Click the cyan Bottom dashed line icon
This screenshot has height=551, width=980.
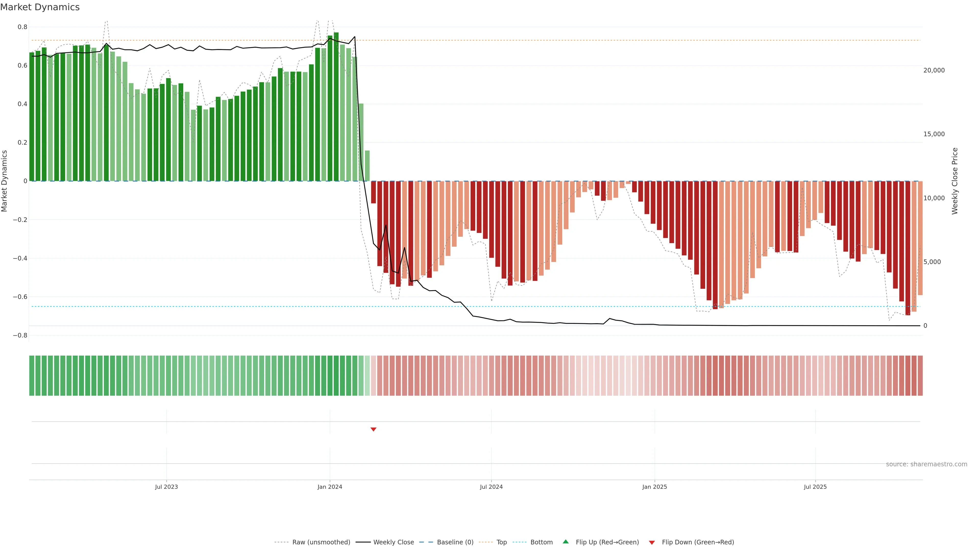coord(520,542)
